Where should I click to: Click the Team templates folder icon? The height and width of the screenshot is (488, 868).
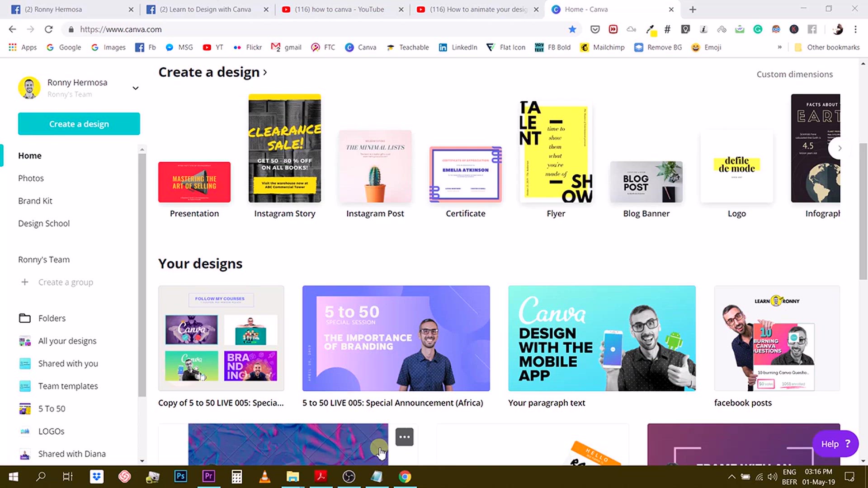click(25, 386)
